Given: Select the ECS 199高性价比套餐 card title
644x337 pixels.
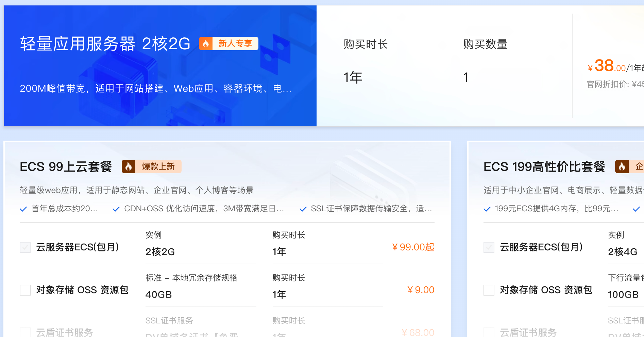Looking at the screenshot, I should 544,166.
